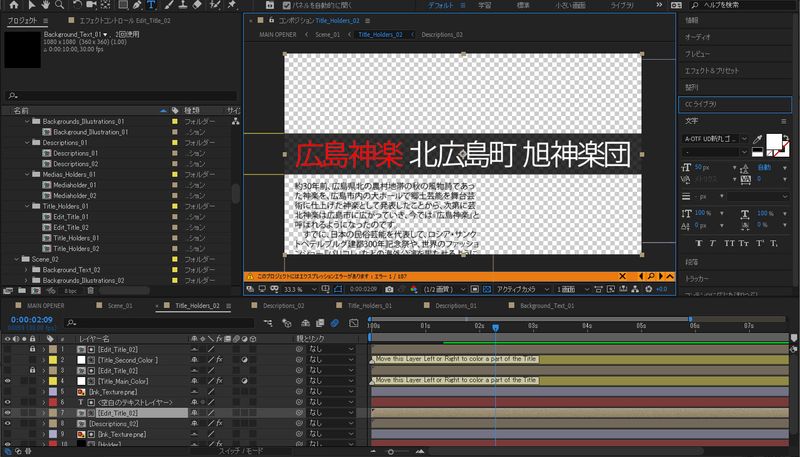Toggle motion blur switch in timeline header
This screenshot has height=457, width=800.
coord(336,323)
